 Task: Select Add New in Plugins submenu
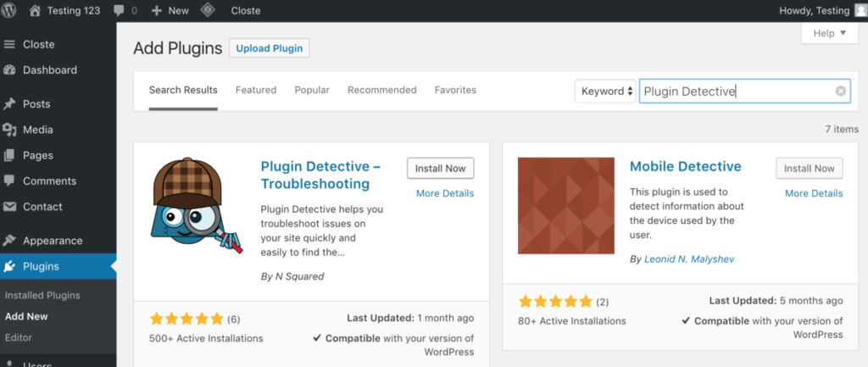pyautogui.click(x=26, y=317)
